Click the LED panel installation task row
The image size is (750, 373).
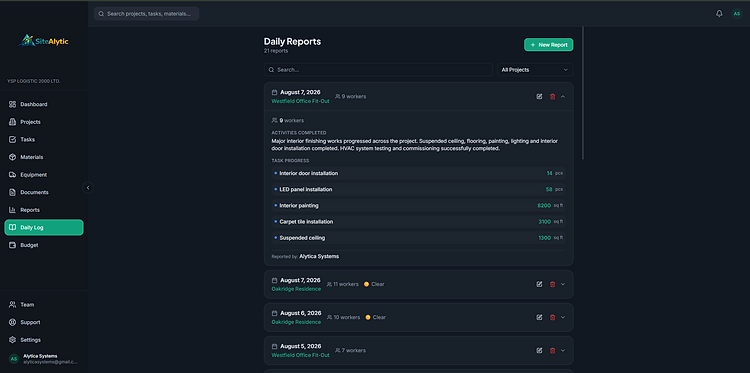(419, 189)
